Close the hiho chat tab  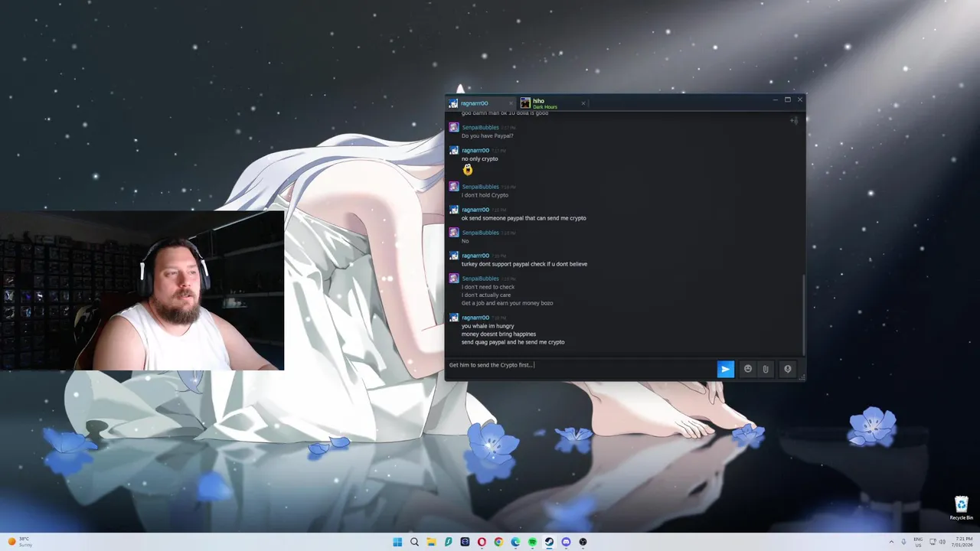(583, 103)
